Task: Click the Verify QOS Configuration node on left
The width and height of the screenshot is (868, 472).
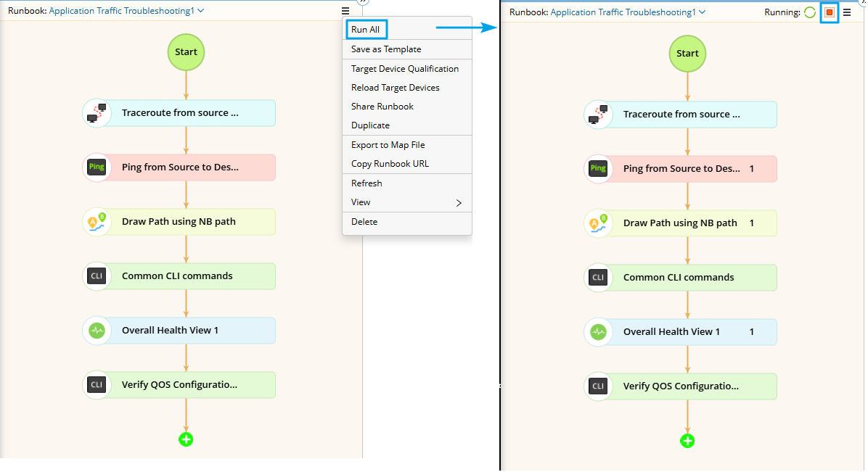Action: click(179, 385)
